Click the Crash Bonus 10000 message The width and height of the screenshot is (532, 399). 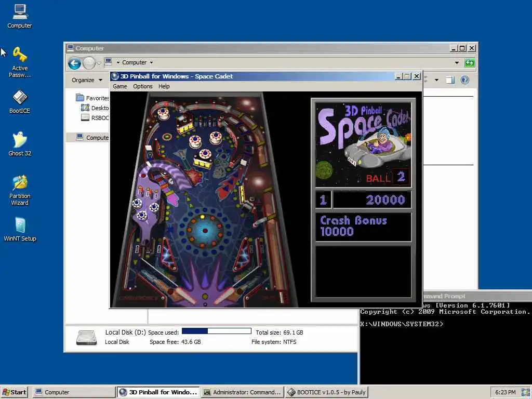[363, 227]
